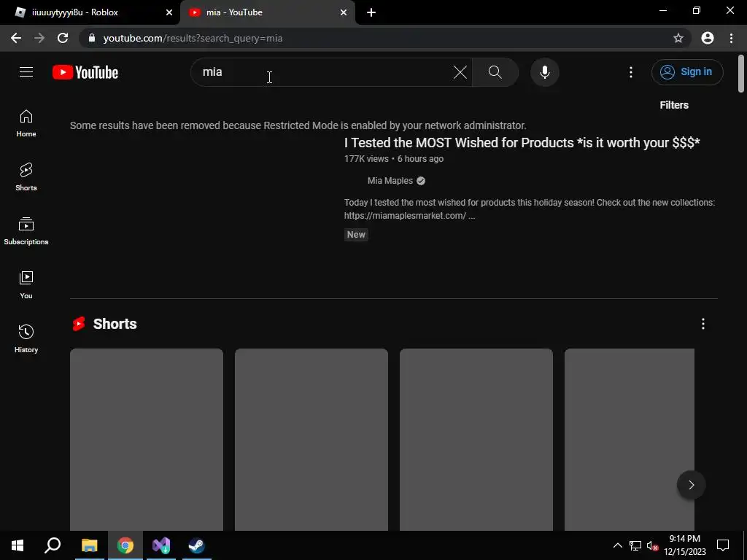747x560 pixels.
Task: Click the Sign in button
Action: pos(687,72)
